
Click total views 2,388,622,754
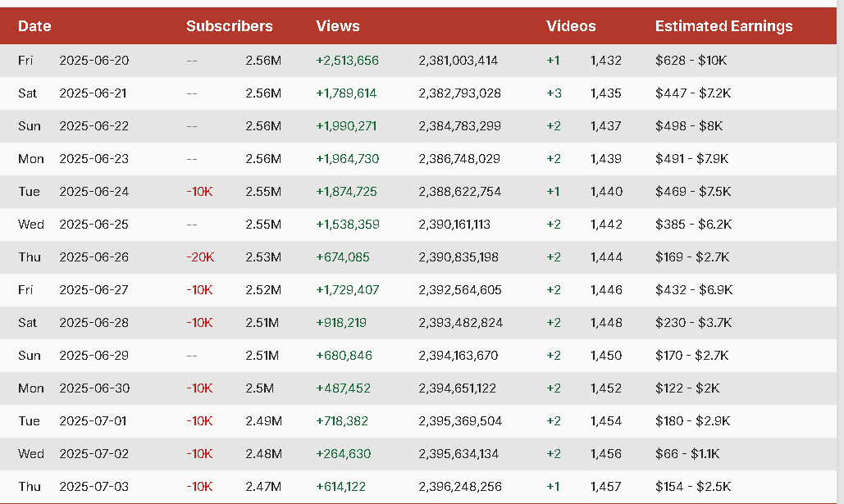[459, 192]
